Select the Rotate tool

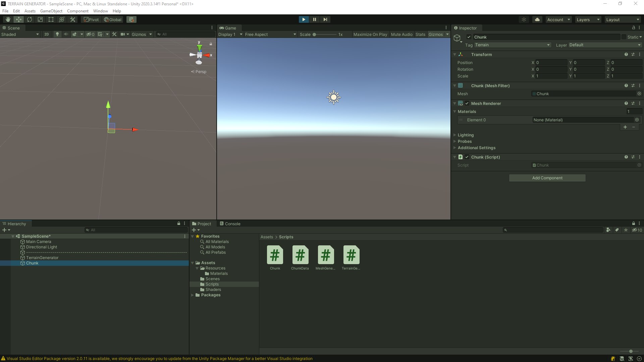pos(30,19)
